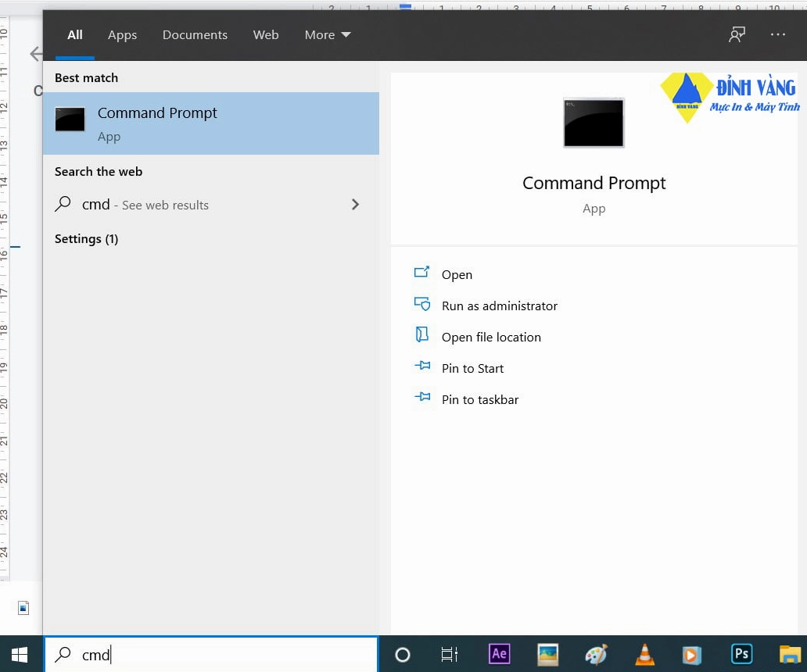This screenshot has height=672, width=807.
Task: Open VLC media player from the taskbar
Action: (644, 655)
